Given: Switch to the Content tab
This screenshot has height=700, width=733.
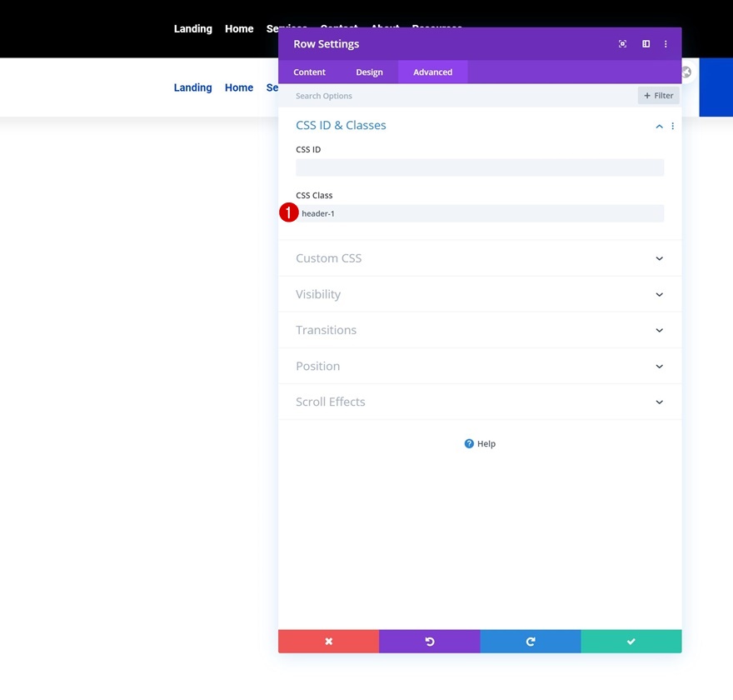Looking at the screenshot, I should (x=309, y=72).
